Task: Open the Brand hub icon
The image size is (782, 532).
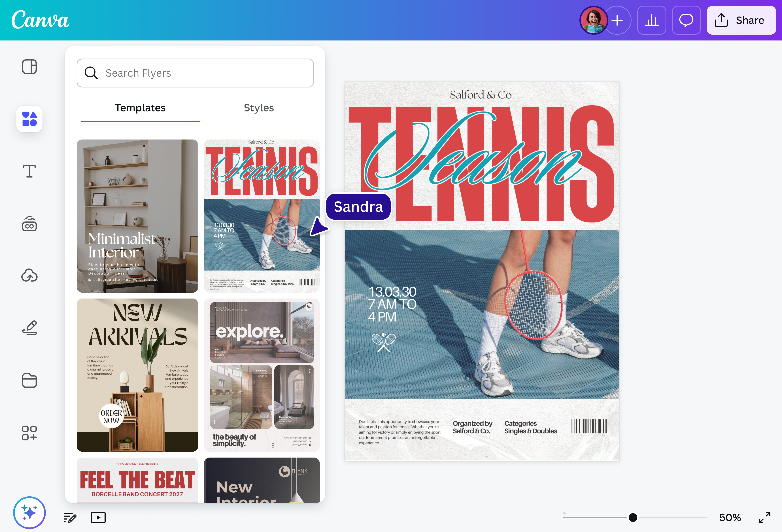Action: pos(29,224)
